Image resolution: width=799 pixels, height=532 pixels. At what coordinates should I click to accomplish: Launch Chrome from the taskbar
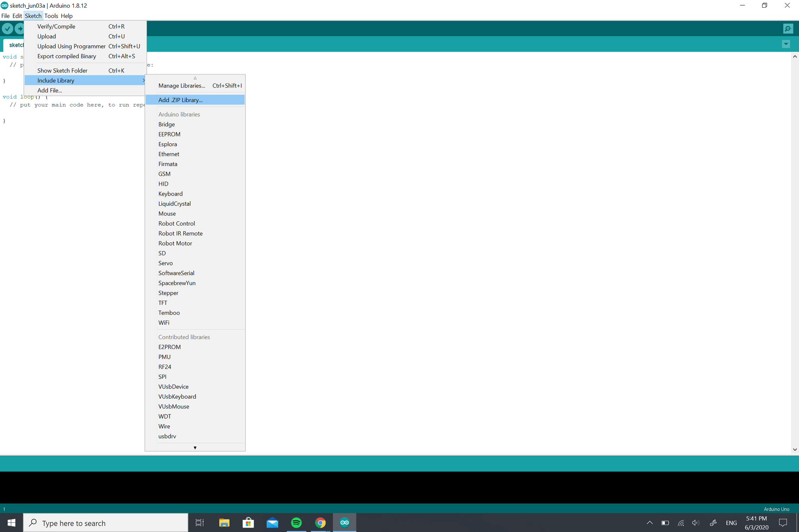[320, 522]
